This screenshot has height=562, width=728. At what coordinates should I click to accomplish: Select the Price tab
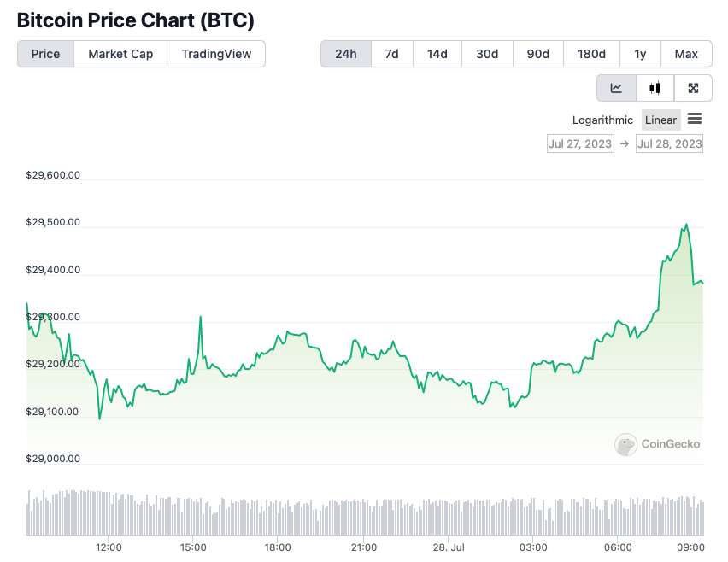point(45,54)
